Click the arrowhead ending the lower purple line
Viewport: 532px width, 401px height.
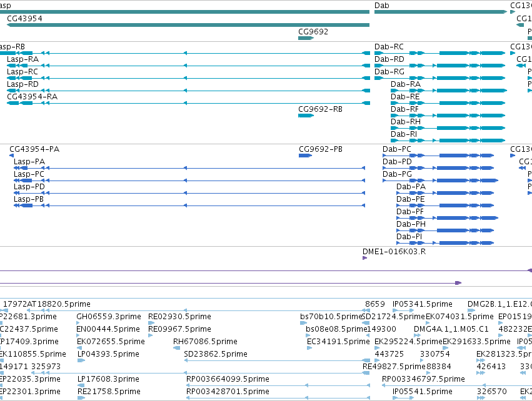click(458, 283)
